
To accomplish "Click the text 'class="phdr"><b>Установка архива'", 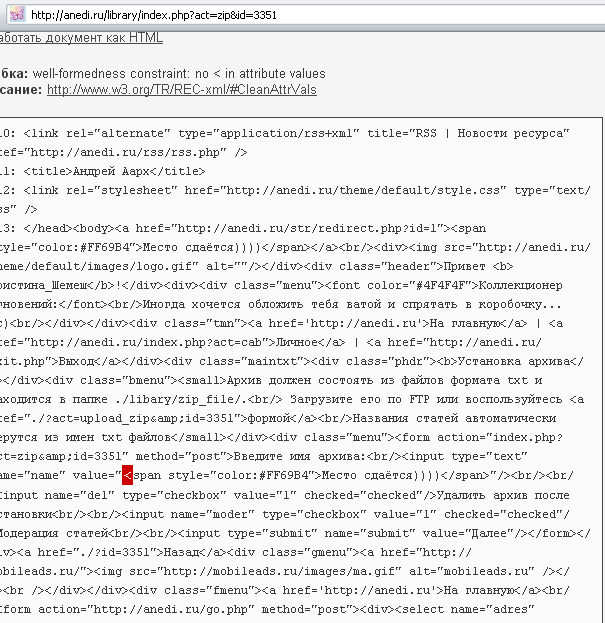I will [x=461, y=361].
